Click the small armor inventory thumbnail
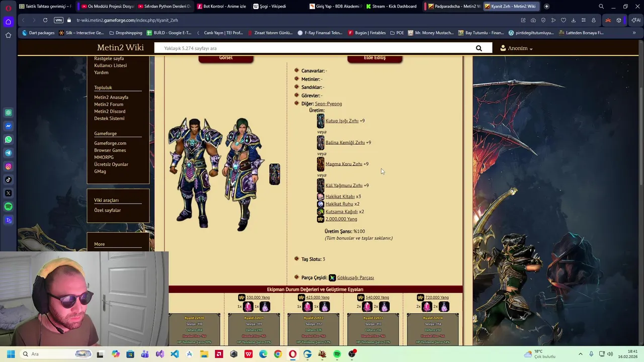 pos(274,174)
